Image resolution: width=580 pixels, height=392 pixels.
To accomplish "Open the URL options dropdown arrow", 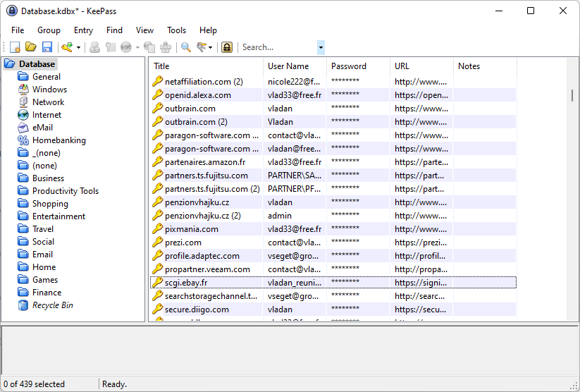I will (137, 47).
